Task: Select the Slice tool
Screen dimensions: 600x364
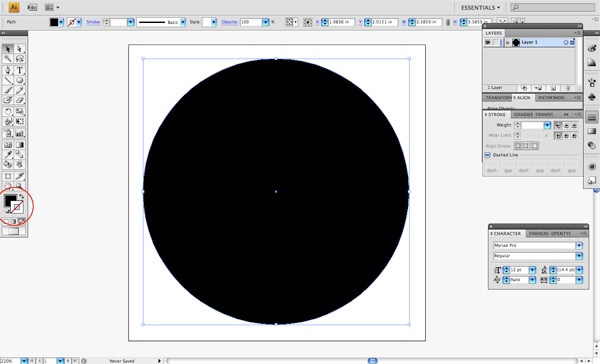Action: point(20,176)
